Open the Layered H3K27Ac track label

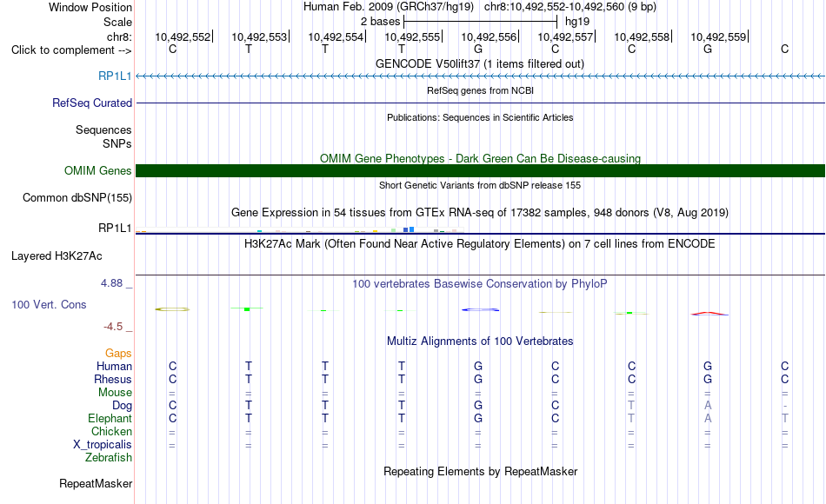pos(57,256)
